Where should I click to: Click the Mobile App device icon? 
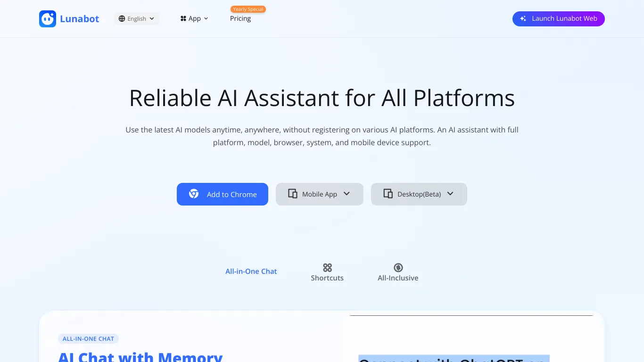[293, 194]
